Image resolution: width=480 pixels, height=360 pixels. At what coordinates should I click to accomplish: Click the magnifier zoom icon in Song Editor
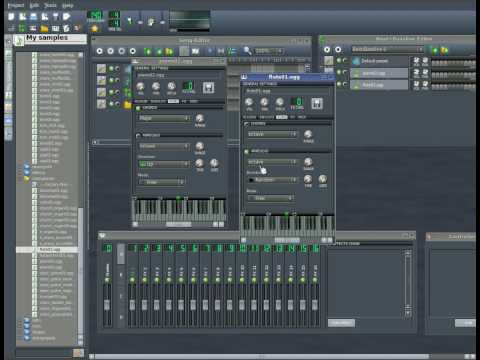[x=247, y=51]
